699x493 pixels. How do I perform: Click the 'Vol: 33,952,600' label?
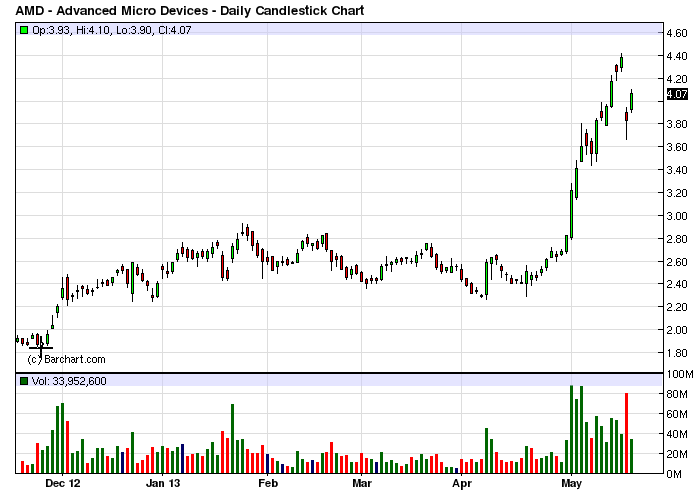tap(69, 381)
